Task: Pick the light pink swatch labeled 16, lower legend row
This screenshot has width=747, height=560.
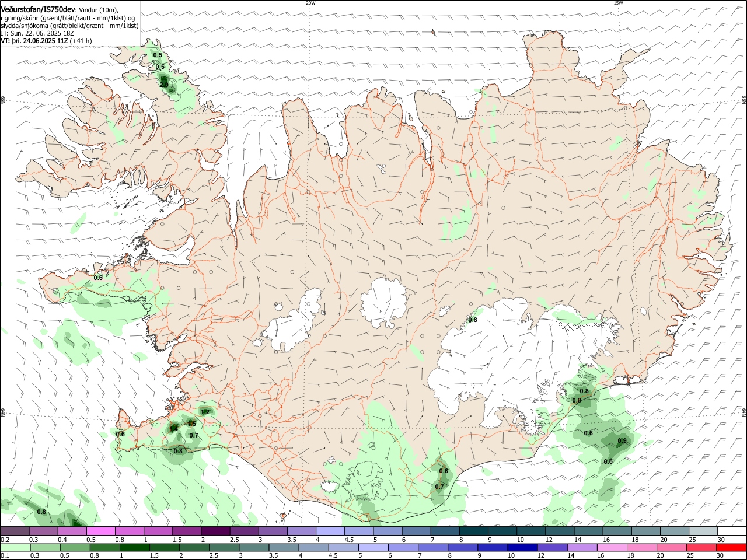Action: [612, 548]
